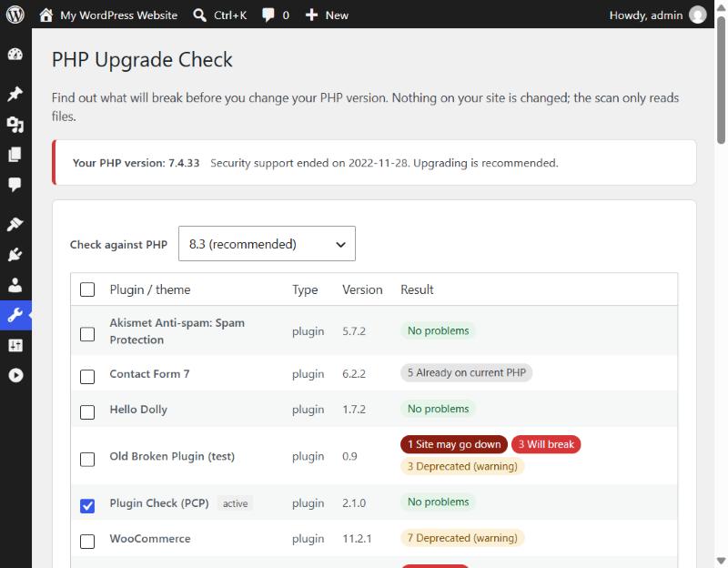This screenshot has height=568, width=728.
Task: Click version 2.1.0 in the Plugin Check row
Action: 354,503
